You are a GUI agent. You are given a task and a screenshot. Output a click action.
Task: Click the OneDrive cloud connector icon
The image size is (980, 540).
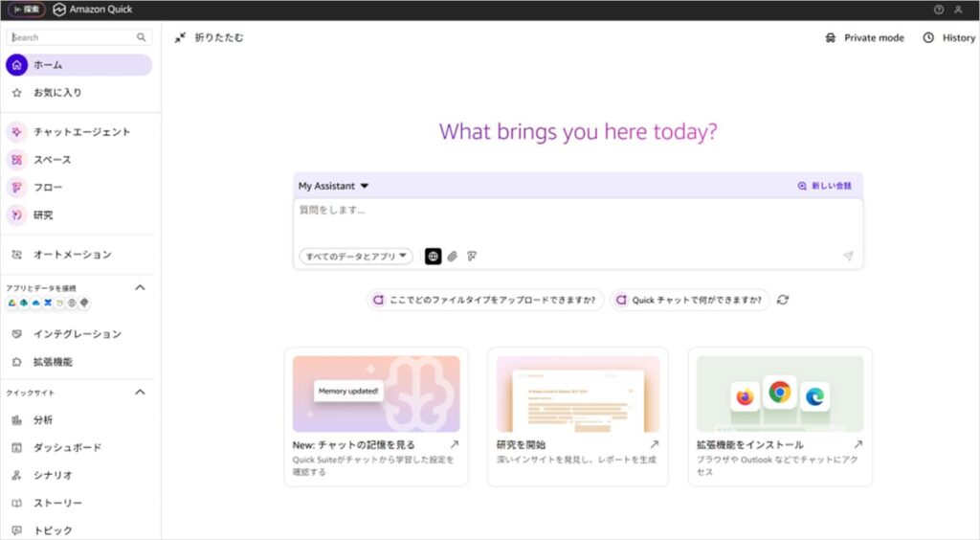point(35,304)
